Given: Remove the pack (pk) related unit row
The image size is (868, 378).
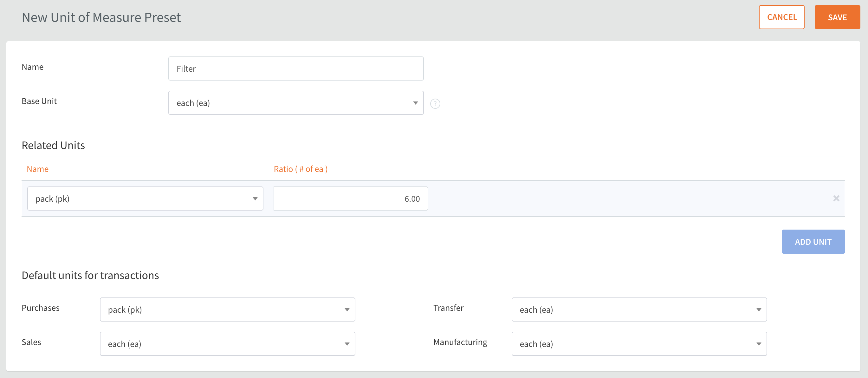Looking at the screenshot, I should point(836,198).
